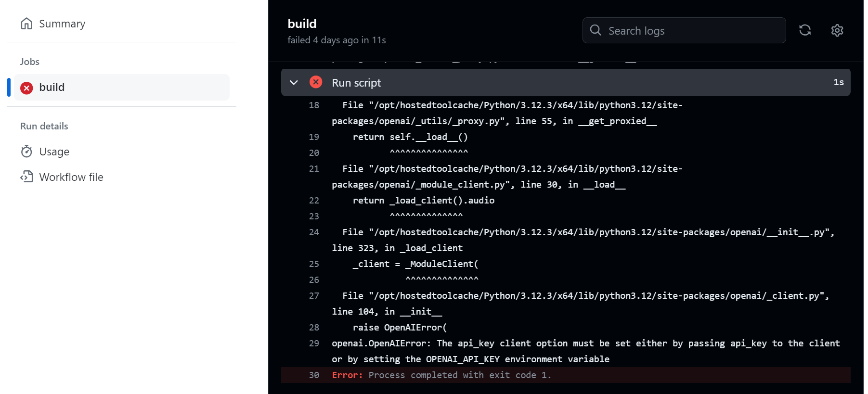This screenshot has height=394, width=868.
Task: Click the 'Run details' section label
Action: click(x=44, y=126)
